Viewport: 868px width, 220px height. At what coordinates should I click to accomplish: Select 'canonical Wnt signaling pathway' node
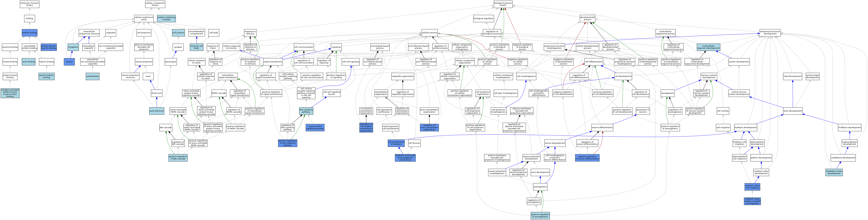(x=315, y=128)
